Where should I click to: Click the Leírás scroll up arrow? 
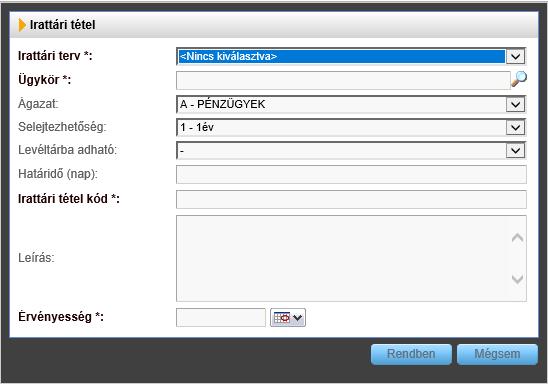(x=517, y=238)
